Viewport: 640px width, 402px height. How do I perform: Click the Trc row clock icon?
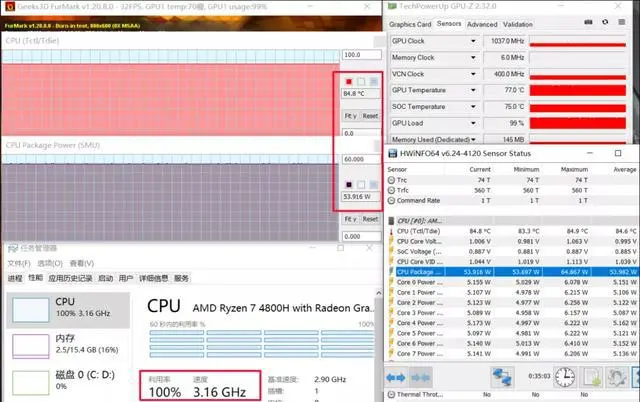391,180
